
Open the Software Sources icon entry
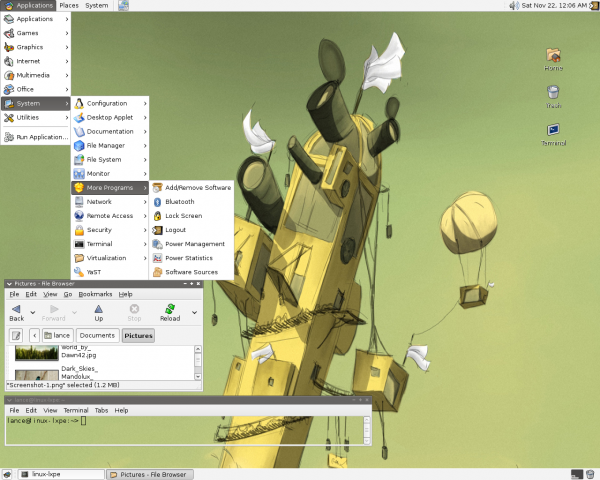(157, 272)
